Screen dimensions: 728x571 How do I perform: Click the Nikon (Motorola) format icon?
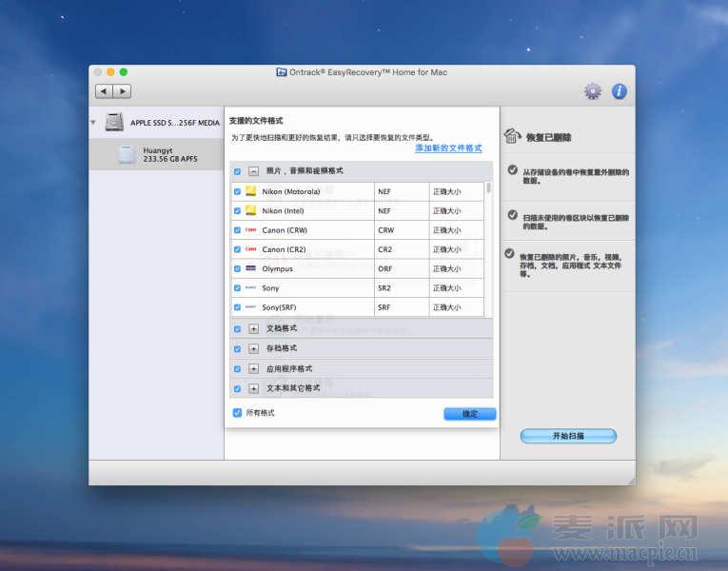tap(250, 191)
